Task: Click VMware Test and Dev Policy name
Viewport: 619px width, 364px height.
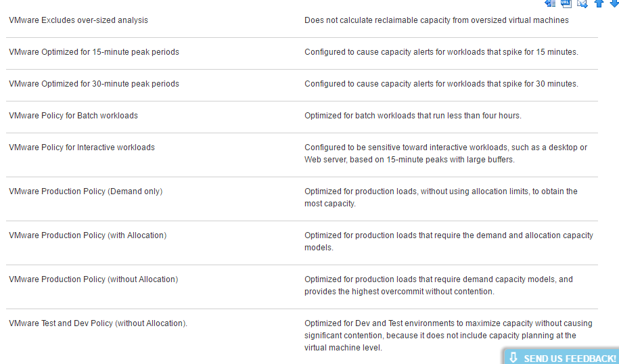Action: point(98,323)
